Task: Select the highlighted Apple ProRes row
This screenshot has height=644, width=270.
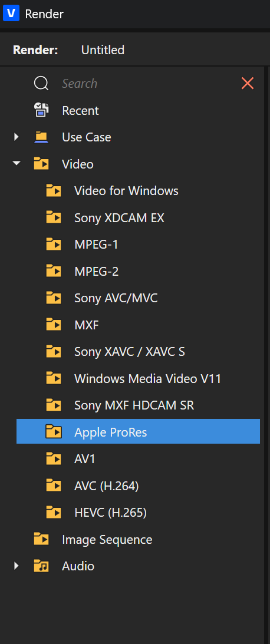Action: tap(138, 431)
